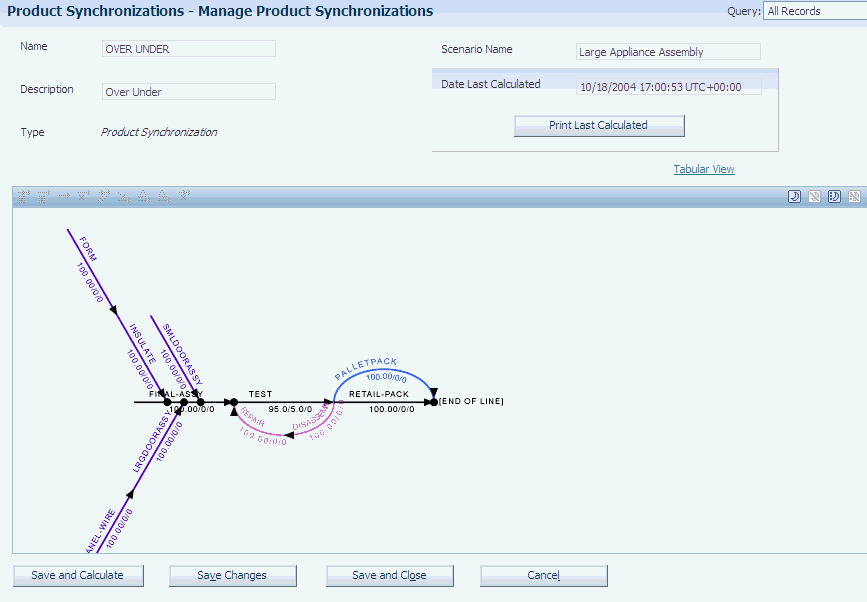
Task: Click the Product Synchronization type text
Action: (x=159, y=132)
